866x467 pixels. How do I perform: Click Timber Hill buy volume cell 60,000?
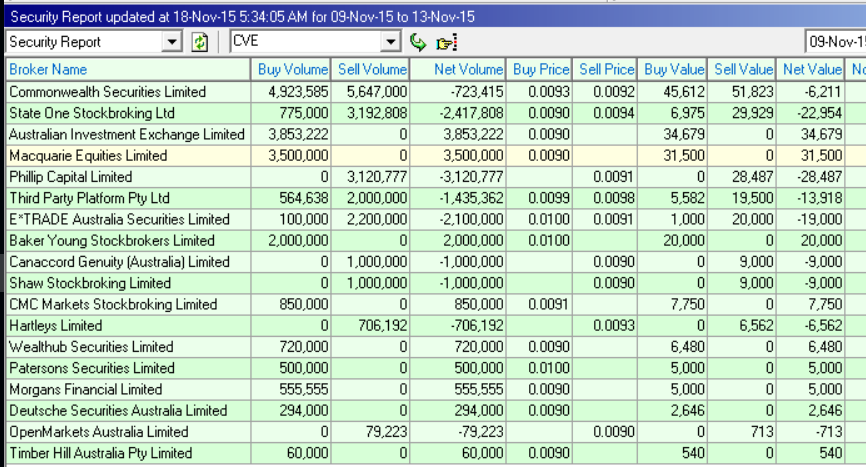point(291,453)
